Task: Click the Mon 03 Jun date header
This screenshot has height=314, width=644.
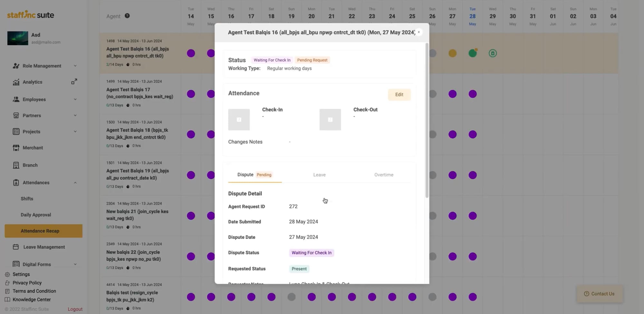Action: coord(593,16)
